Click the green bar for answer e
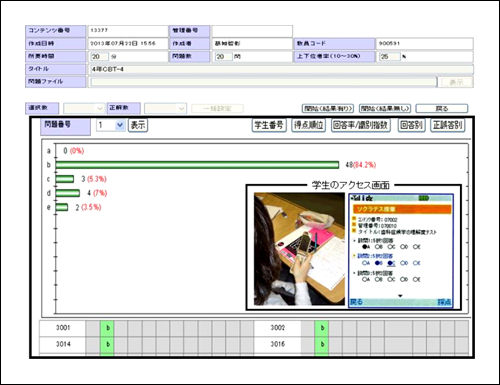This screenshot has width=500, height=385. [62, 207]
